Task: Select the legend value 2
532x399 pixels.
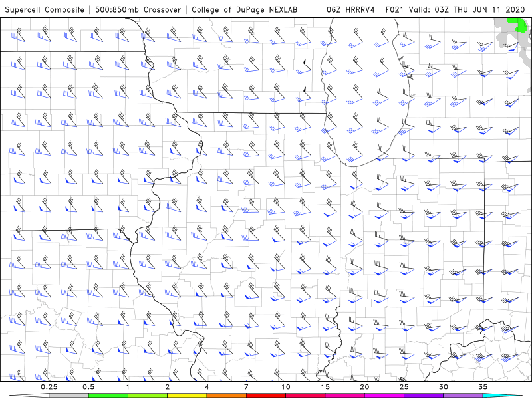Action: click(168, 387)
